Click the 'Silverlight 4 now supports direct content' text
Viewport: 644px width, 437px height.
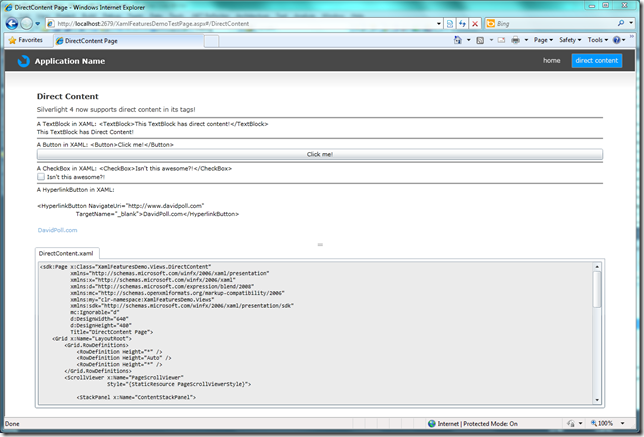(x=116, y=110)
